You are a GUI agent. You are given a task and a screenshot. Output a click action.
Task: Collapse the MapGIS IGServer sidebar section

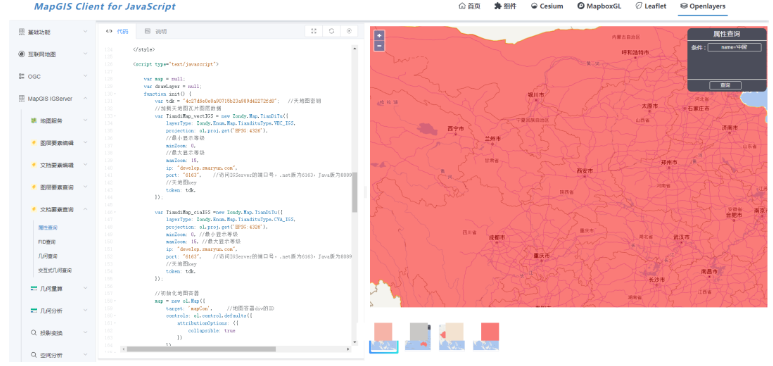pos(53,99)
